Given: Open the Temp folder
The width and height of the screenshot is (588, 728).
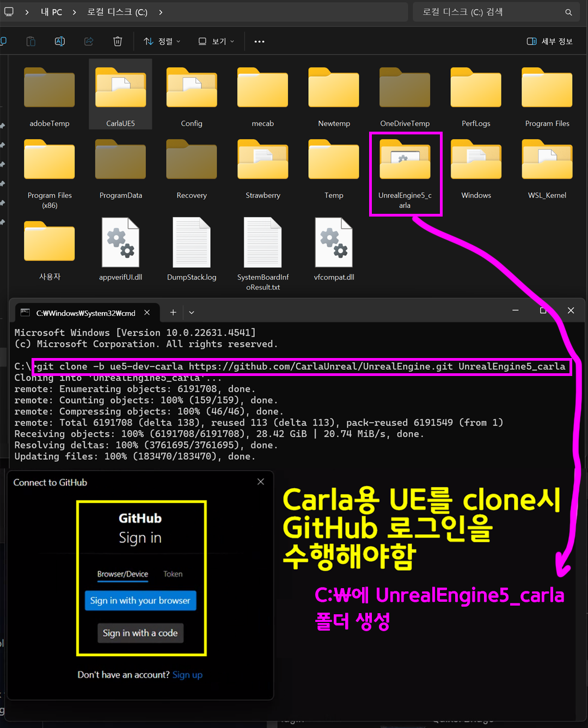Looking at the screenshot, I should point(334,169).
